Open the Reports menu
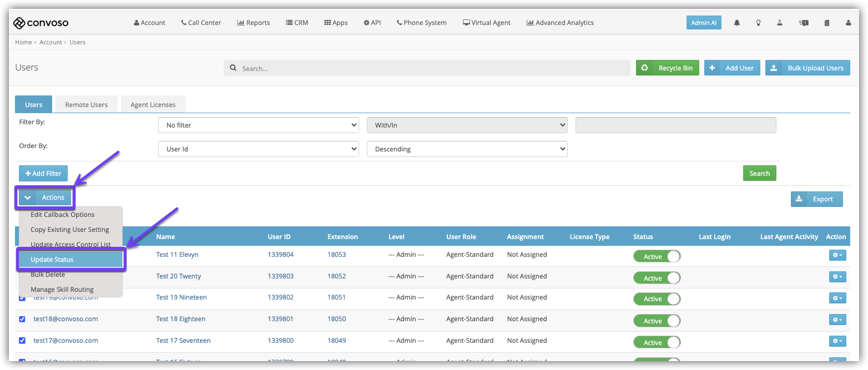This screenshot has width=868, height=370. pyautogui.click(x=254, y=23)
